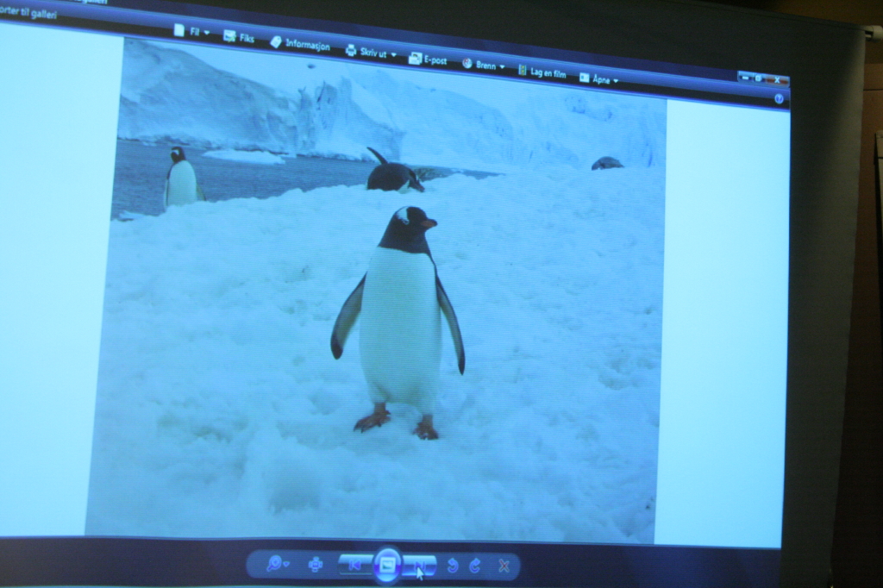Image resolution: width=883 pixels, height=588 pixels.
Task: Rotate the photo clockwise
Action: coord(475,566)
